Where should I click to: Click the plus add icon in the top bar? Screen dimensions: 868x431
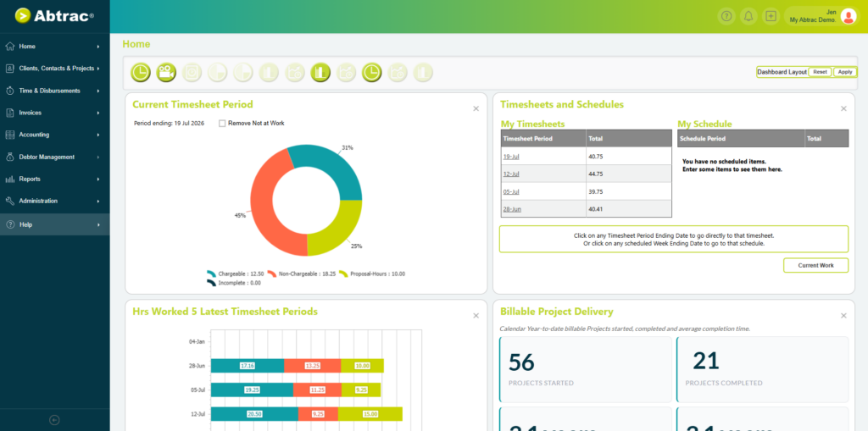click(x=771, y=17)
